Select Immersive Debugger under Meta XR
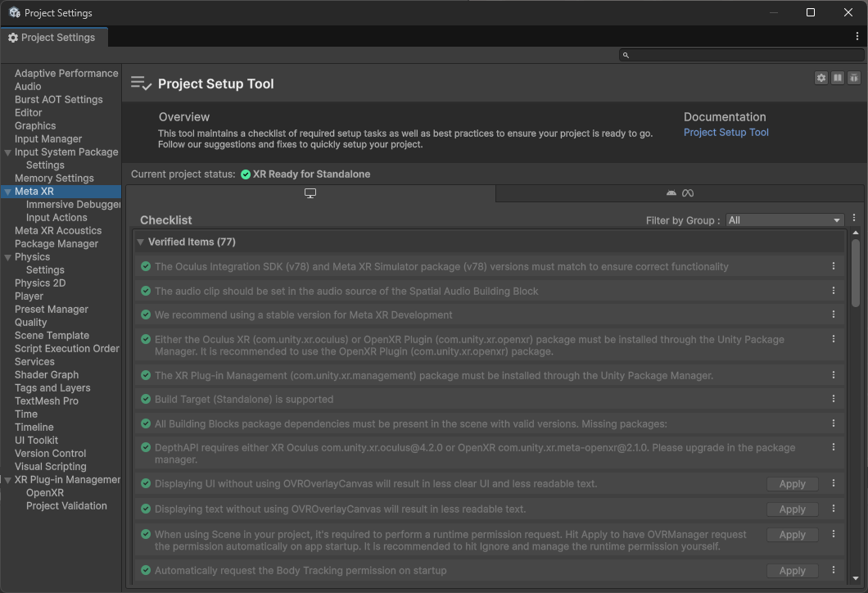This screenshot has height=593, width=868. click(x=74, y=205)
